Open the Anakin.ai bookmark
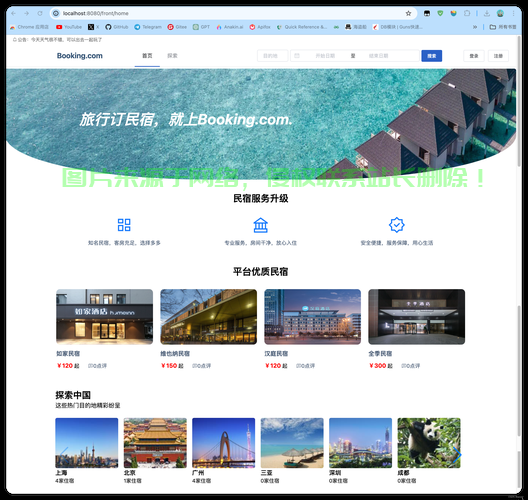 pyautogui.click(x=230, y=27)
